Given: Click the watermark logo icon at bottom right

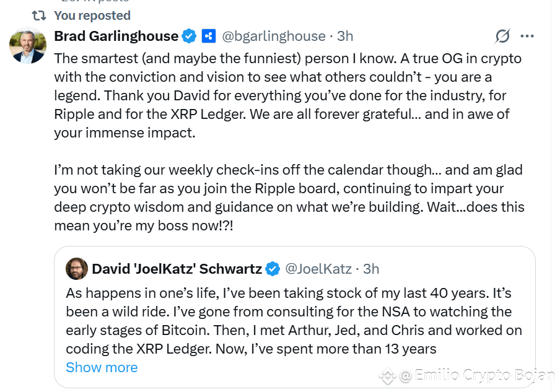Looking at the screenshot, I should [x=388, y=375].
